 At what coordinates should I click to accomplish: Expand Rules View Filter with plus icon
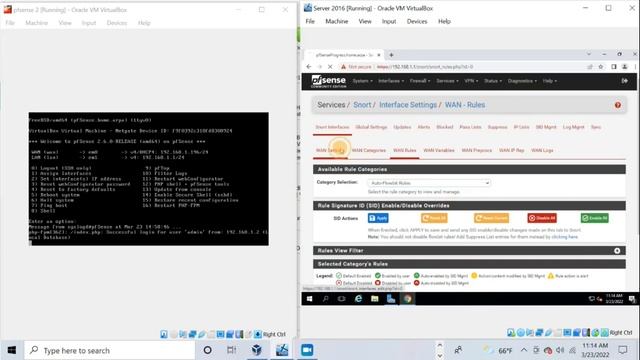click(x=617, y=251)
